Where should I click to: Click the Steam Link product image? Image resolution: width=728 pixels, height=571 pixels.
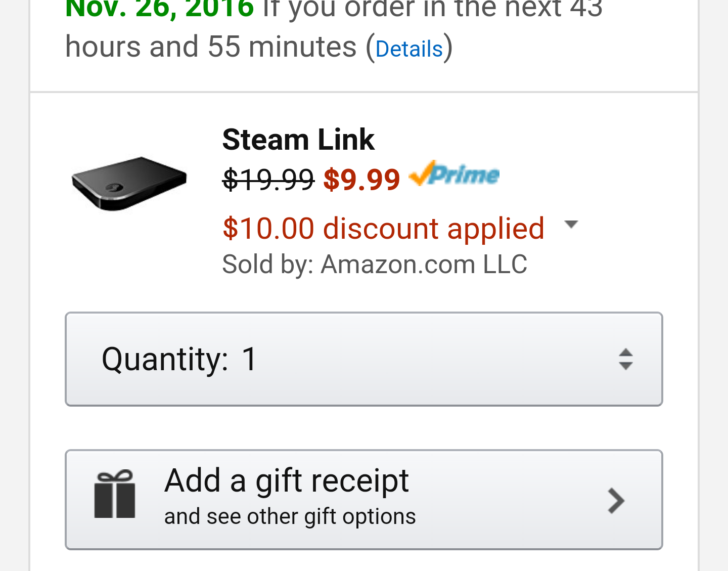pyautogui.click(x=129, y=183)
